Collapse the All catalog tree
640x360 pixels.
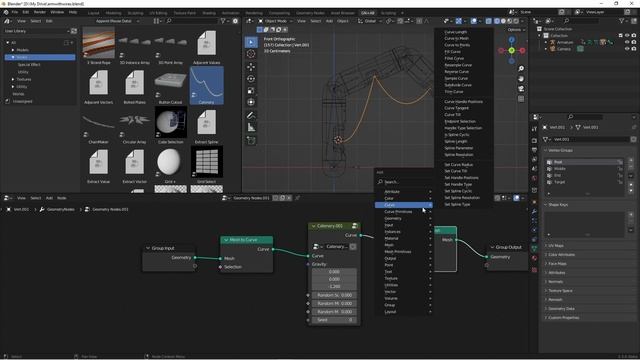pyautogui.click(x=7, y=42)
